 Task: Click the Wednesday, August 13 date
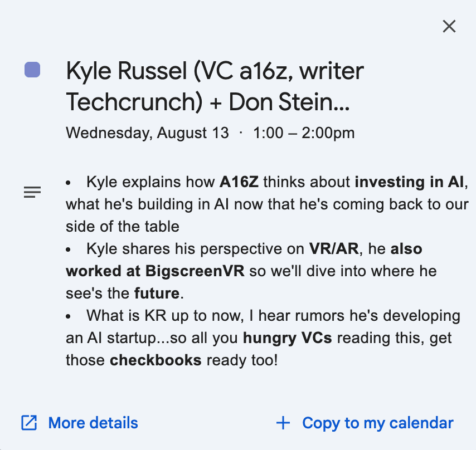[x=147, y=133]
